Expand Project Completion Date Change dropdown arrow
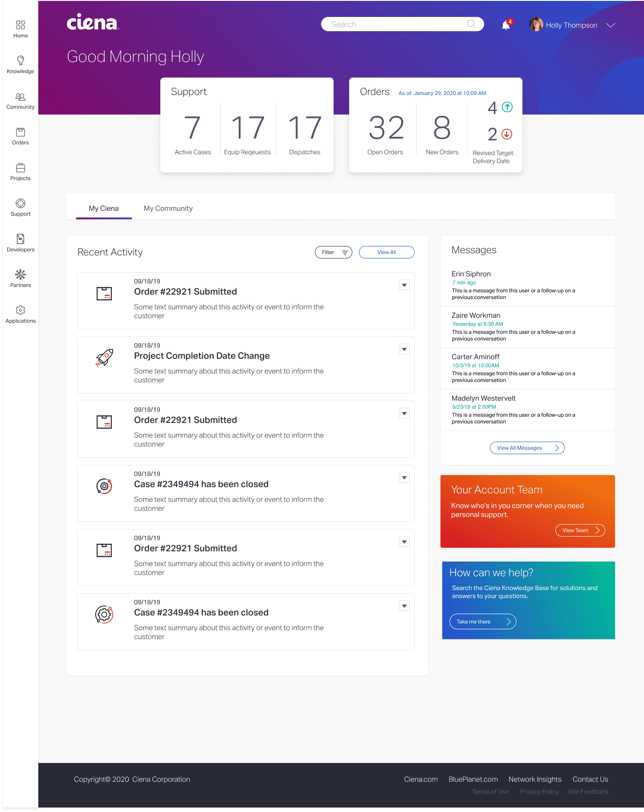The width and height of the screenshot is (644, 812). [404, 349]
